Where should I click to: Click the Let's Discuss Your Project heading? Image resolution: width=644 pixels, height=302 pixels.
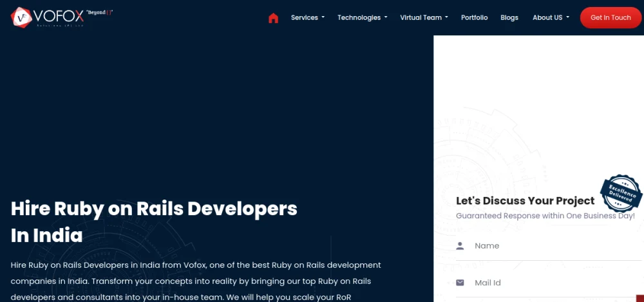click(x=526, y=200)
